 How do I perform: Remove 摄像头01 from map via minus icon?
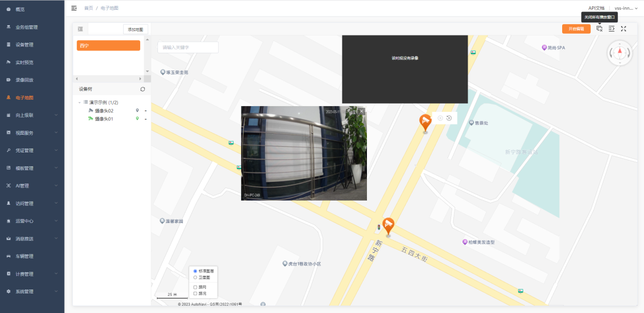click(x=145, y=119)
